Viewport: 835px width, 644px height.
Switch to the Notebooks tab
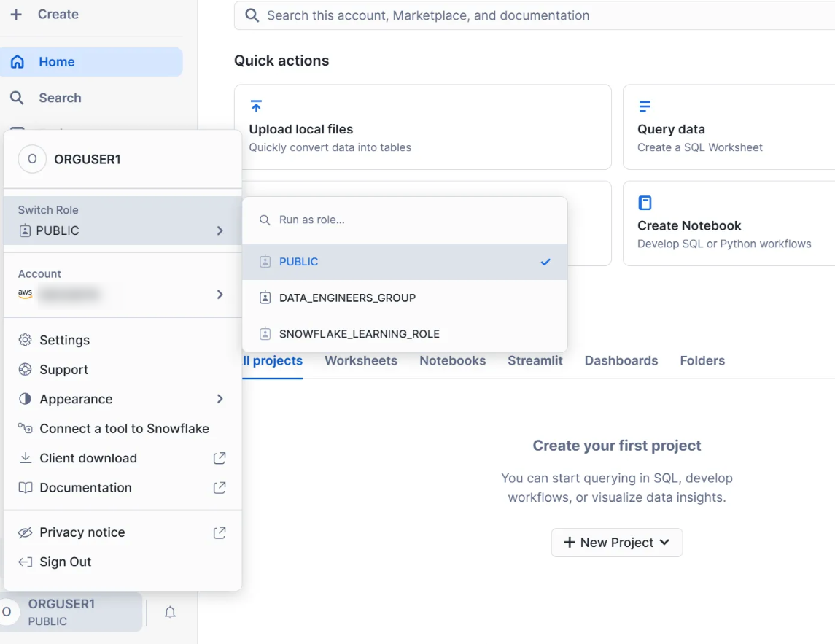point(453,360)
